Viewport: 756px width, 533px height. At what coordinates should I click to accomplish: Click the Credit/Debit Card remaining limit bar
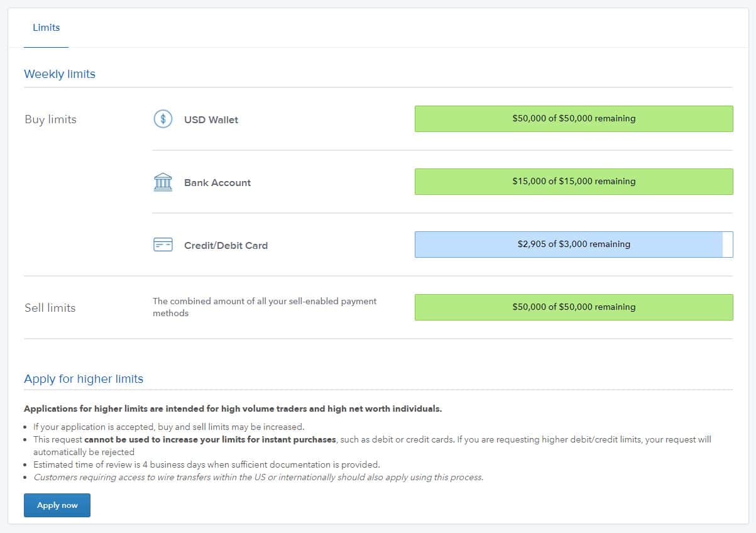(x=574, y=244)
